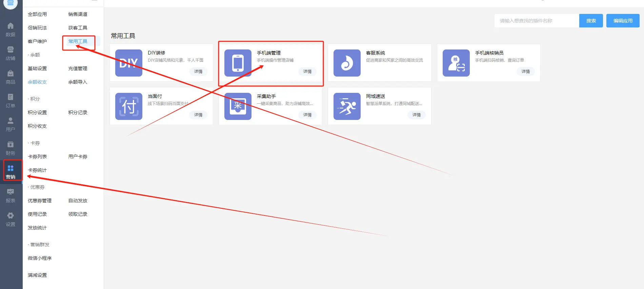The height and width of the screenshot is (289, 644).
Task: Select 全部应用 in the submenu
Action: pyautogui.click(x=37, y=14)
